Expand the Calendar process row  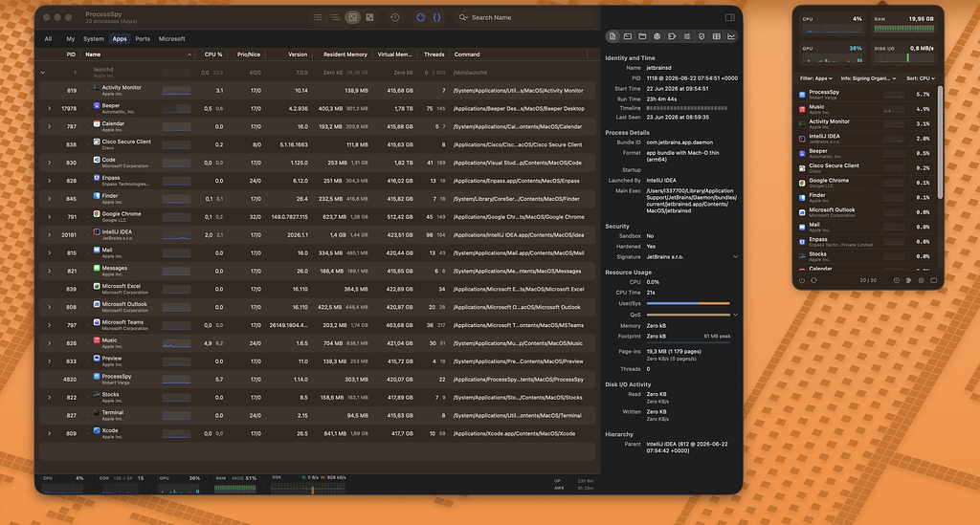[x=49, y=127]
